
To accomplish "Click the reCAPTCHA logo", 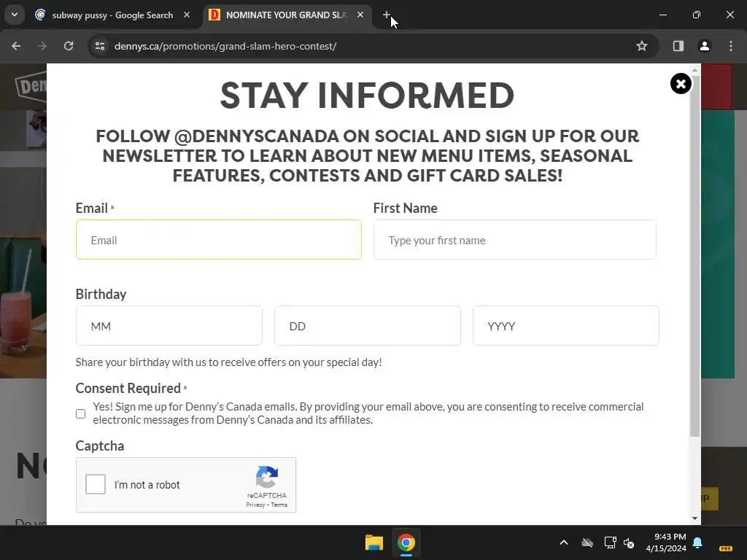I will click(267, 477).
